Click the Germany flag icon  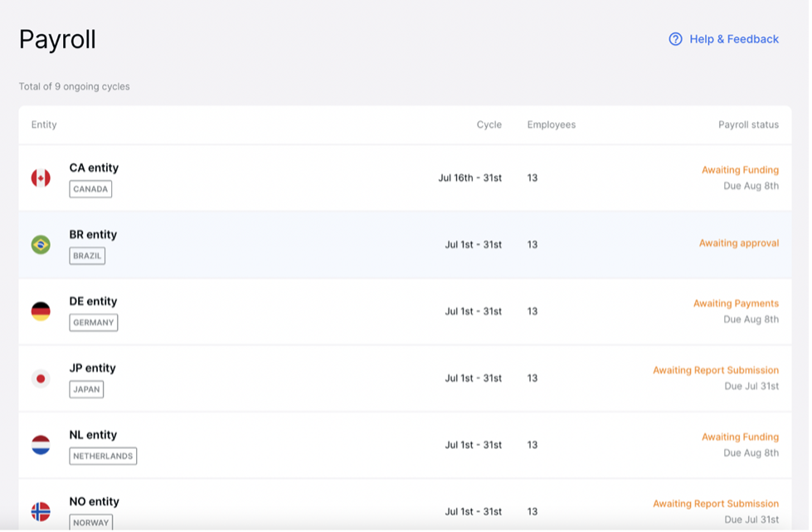tap(41, 311)
